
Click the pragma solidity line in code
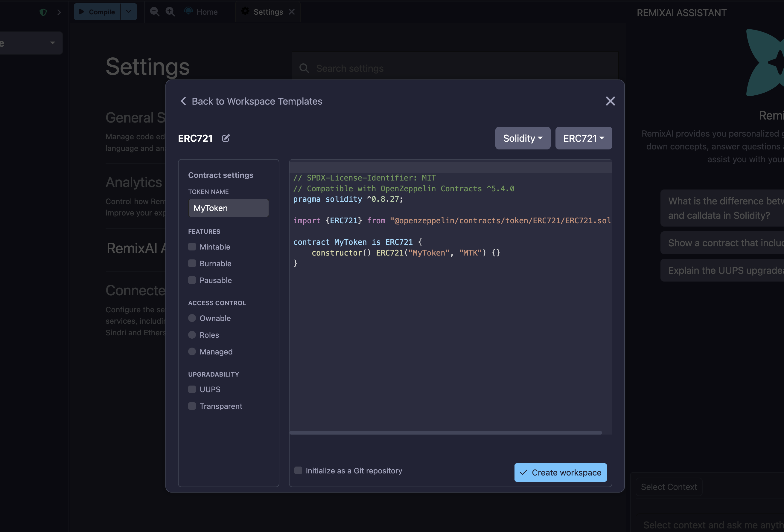(348, 199)
